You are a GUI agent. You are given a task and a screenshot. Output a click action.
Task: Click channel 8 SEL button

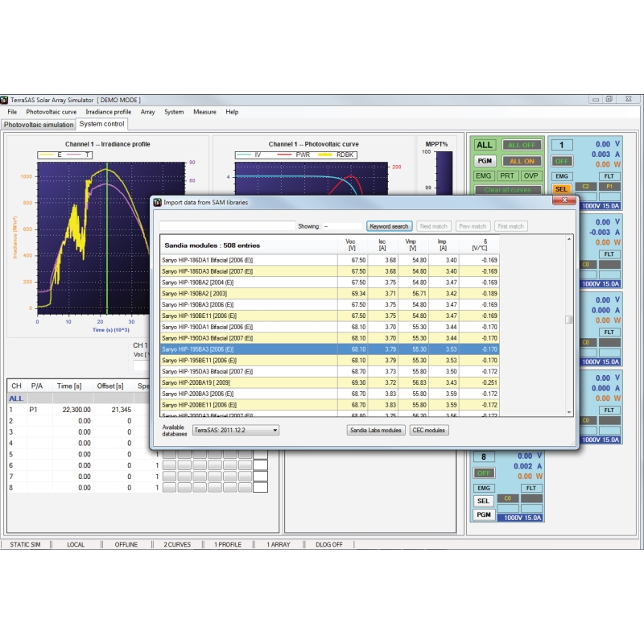(x=483, y=501)
